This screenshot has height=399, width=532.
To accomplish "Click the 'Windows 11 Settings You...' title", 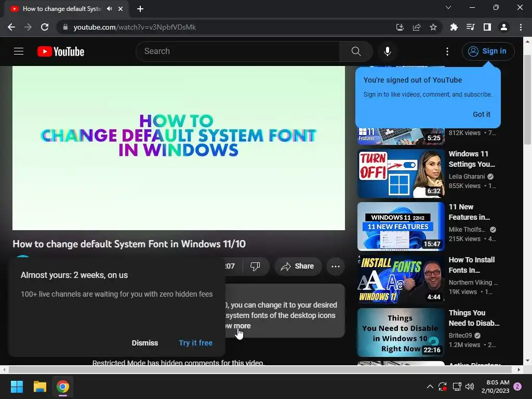I will [472, 159].
